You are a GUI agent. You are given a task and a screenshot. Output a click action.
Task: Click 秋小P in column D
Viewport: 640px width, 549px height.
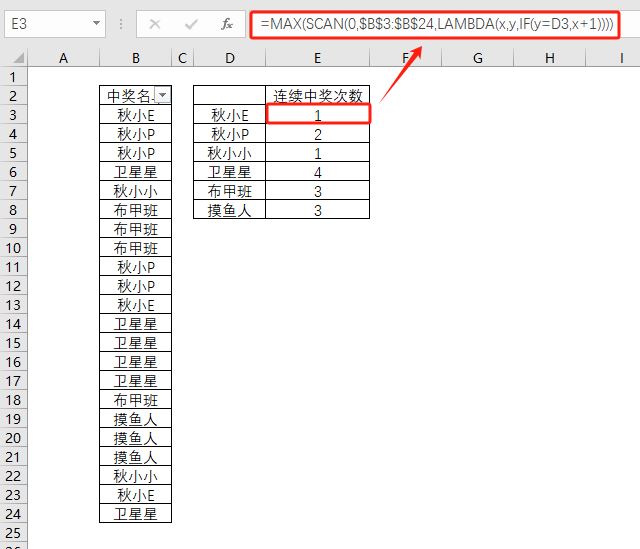229,134
